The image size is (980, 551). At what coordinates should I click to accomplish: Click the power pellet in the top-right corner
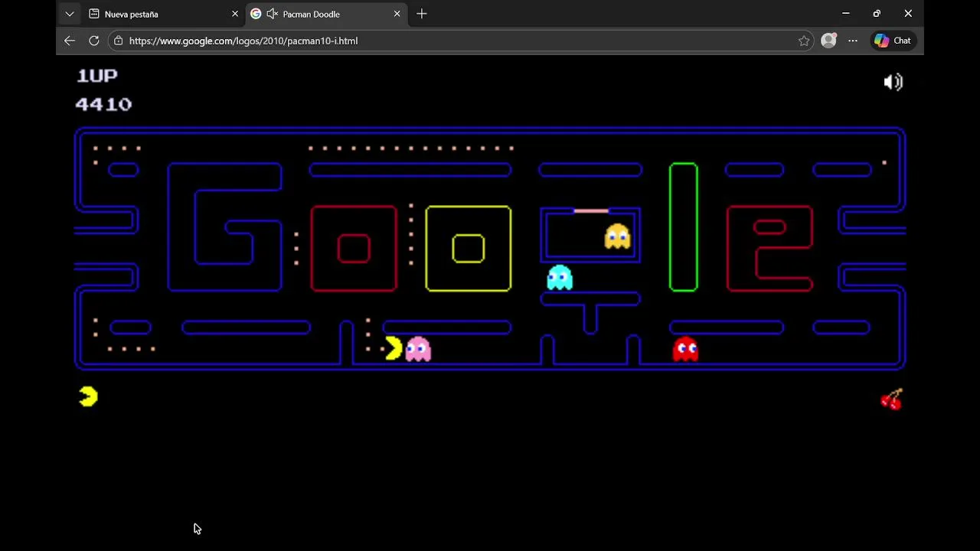[x=884, y=162]
